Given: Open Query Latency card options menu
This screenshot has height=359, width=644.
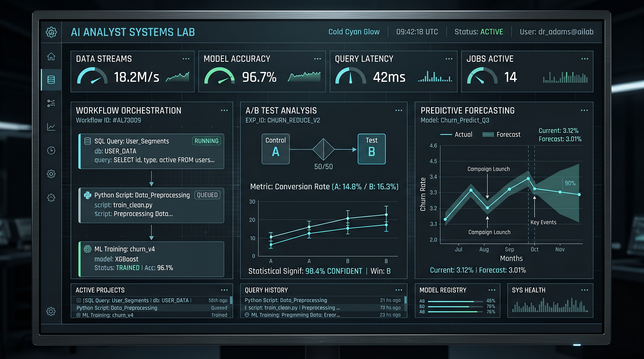Looking at the screenshot, I should click(449, 59).
